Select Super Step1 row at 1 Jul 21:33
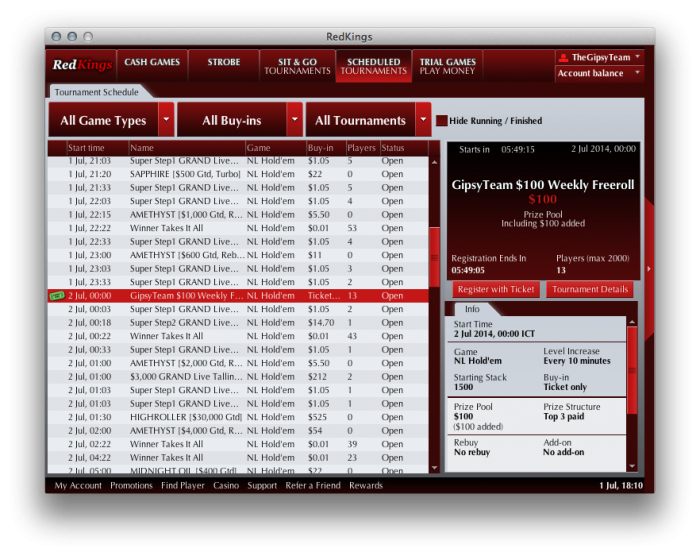700x556 pixels. tap(238, 188)
